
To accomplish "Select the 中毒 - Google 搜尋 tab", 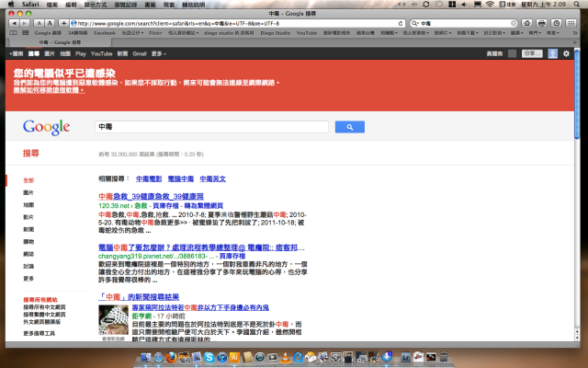I will click(x=60, y=42).
